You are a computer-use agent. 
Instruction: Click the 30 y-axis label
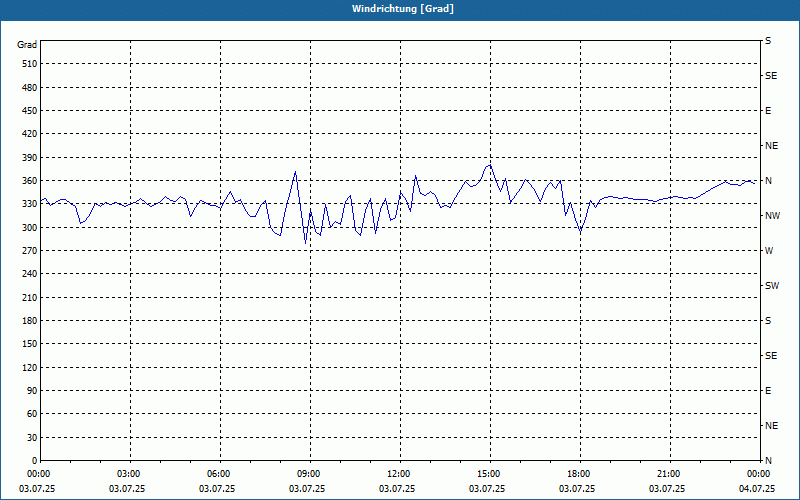(x=32, y=438)
